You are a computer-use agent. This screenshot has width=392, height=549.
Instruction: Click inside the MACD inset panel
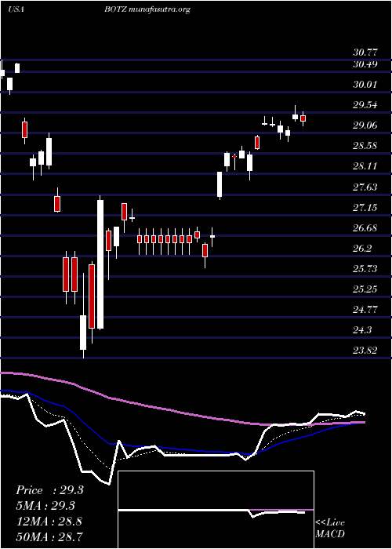216,510
